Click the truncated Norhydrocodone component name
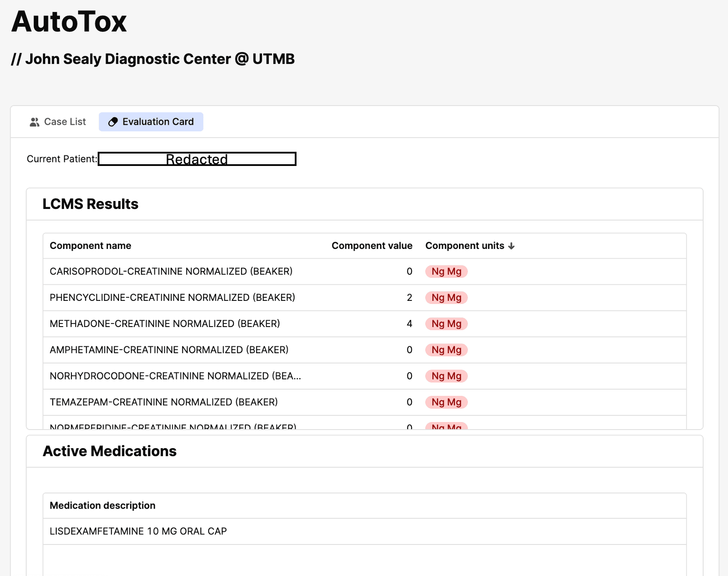The height and width of the screenshot is (576, 728). click(x=175, y=376)
